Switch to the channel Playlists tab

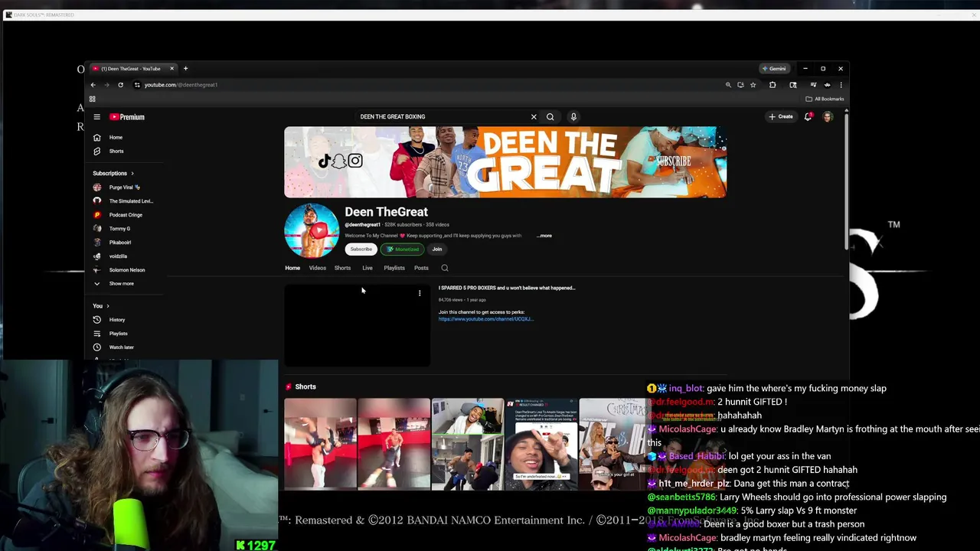pos(394,268)
